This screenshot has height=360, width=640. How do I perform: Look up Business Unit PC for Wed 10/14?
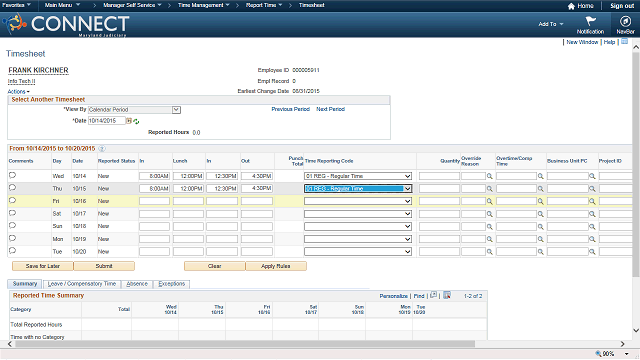[x=592, y=176]
